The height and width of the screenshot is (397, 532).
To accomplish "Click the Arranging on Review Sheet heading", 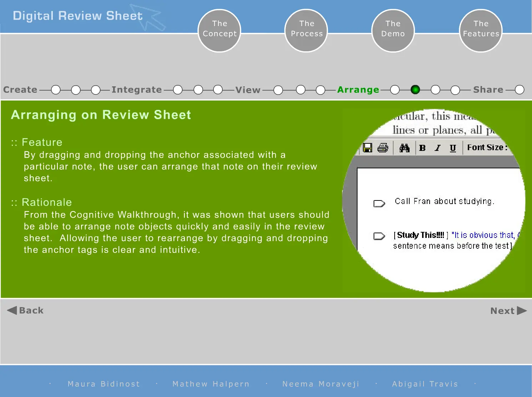I will [101, 115].
